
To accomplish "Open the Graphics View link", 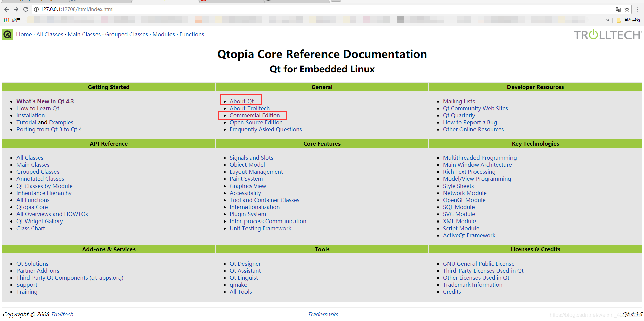I will pyautogui.click(x=248, y=186).
